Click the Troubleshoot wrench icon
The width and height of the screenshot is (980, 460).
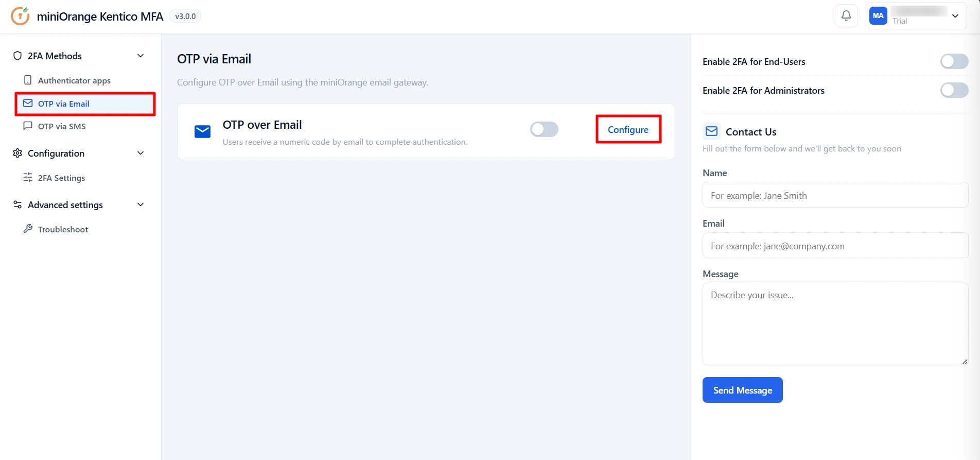pyautogui.click(x=28, y=229)
